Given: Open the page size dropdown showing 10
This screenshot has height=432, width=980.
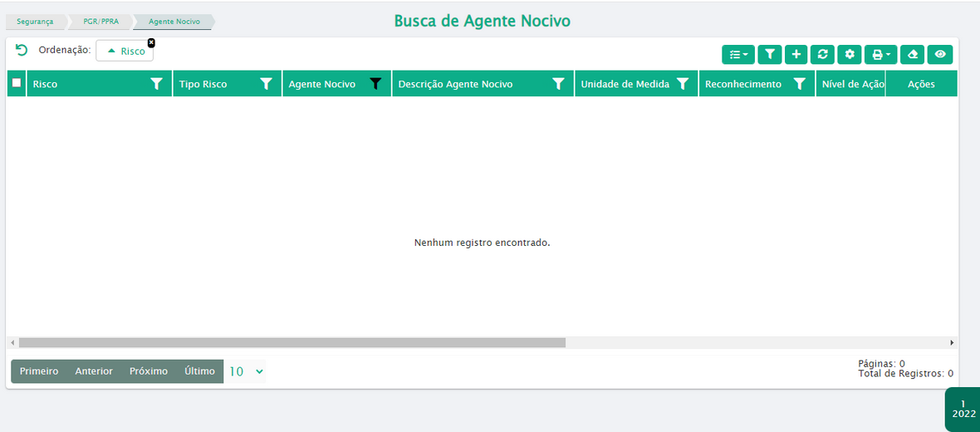Looking at the screenshot, I should pos(246,371).
